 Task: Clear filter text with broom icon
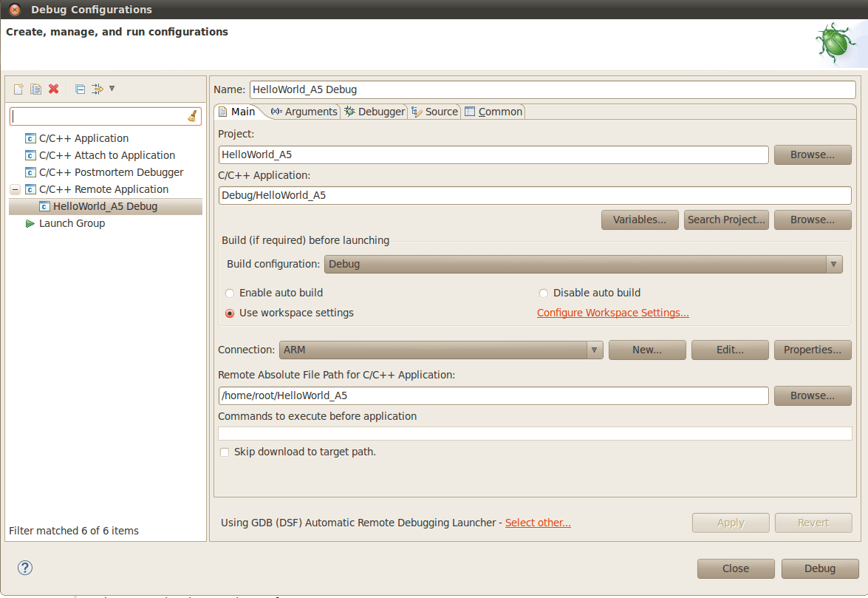192,117
